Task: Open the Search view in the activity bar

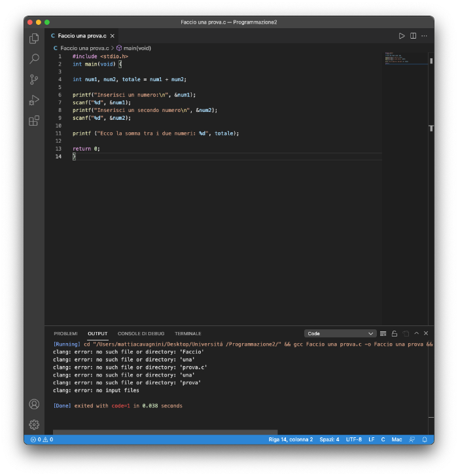Action: 34,59
